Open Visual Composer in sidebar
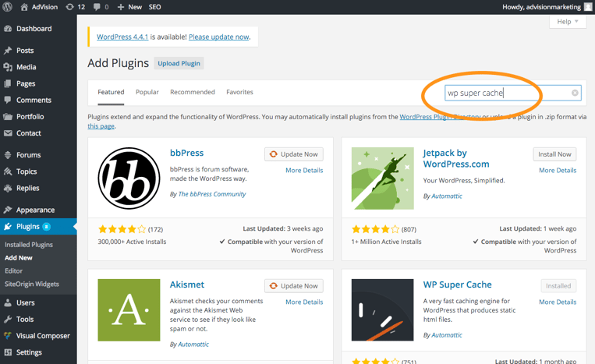 point(42,336)
